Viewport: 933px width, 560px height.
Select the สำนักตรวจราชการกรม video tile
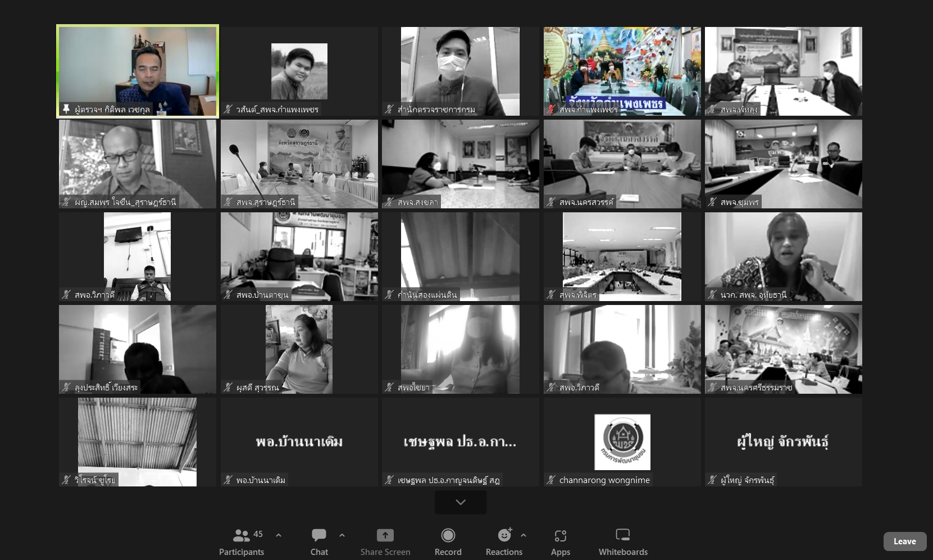(461, 71)
